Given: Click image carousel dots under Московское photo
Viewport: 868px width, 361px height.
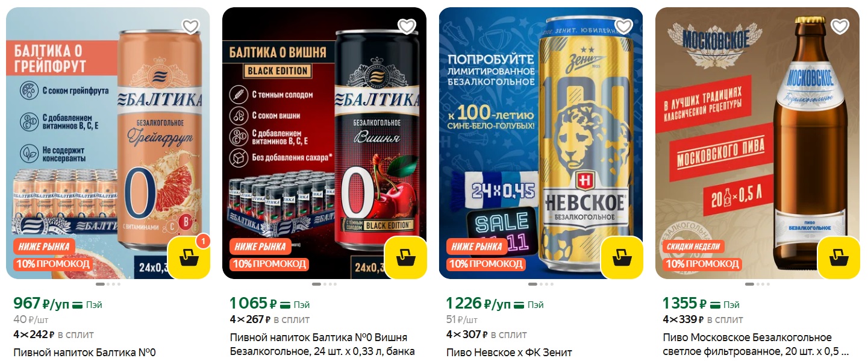Looking at the screenshot, I should tap(757, 284).
